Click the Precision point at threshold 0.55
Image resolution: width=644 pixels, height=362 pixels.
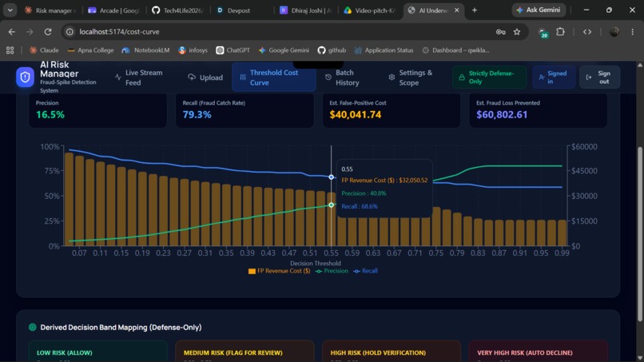click(x=331, y=205)
